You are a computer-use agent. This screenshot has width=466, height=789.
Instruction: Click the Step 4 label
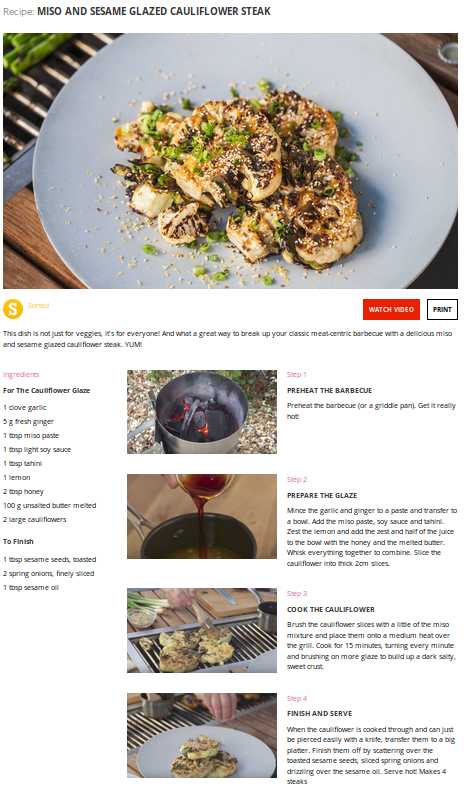(297, 698)
